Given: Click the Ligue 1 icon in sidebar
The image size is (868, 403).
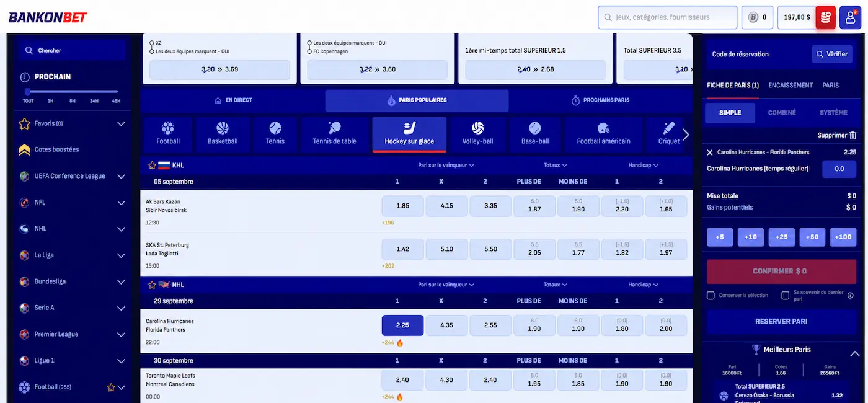Looking at the screenshot, I should [x=24, y=360].
